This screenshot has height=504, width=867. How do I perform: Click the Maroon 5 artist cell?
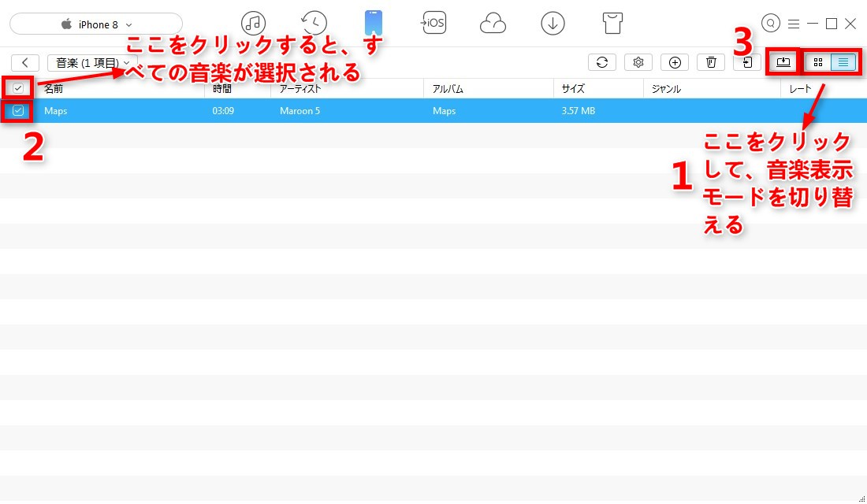(x=300, y=110)
